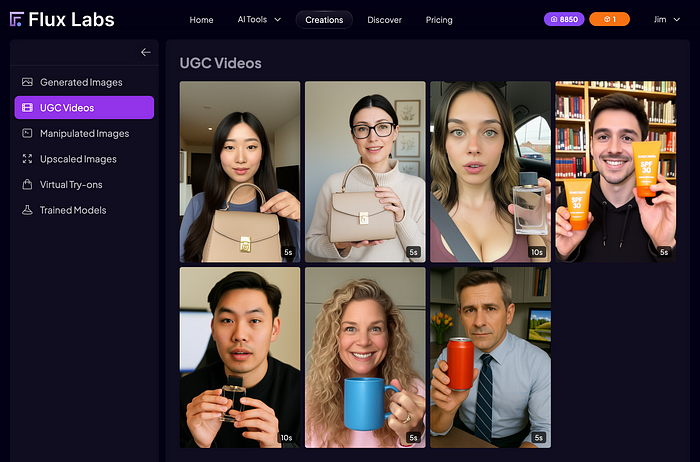Click the Upscaled Images expand icon
This screenshot has height=462, width=700.
point(27,158)
